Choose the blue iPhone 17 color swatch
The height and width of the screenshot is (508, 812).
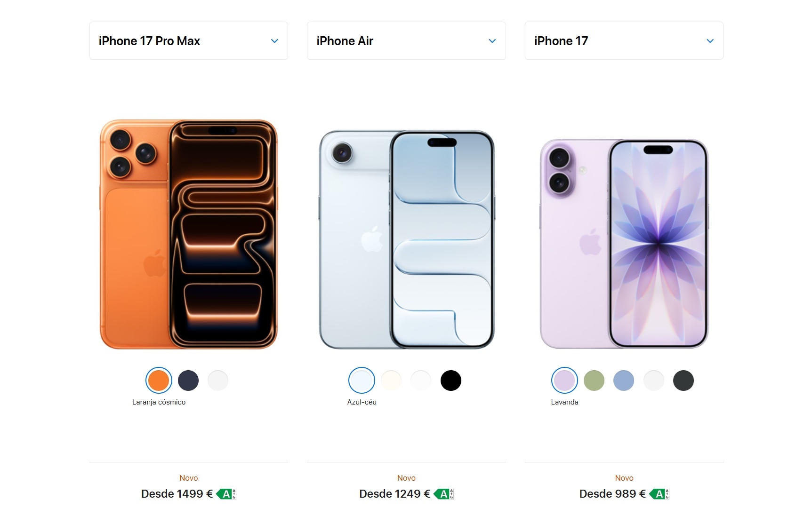click(624, 381)
